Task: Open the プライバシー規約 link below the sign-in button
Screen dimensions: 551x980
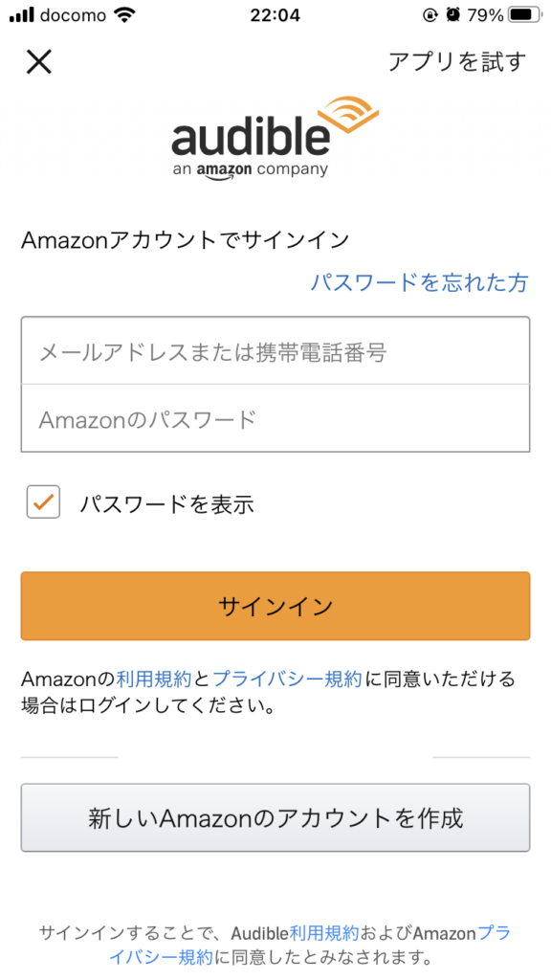Action: [287, 679]
